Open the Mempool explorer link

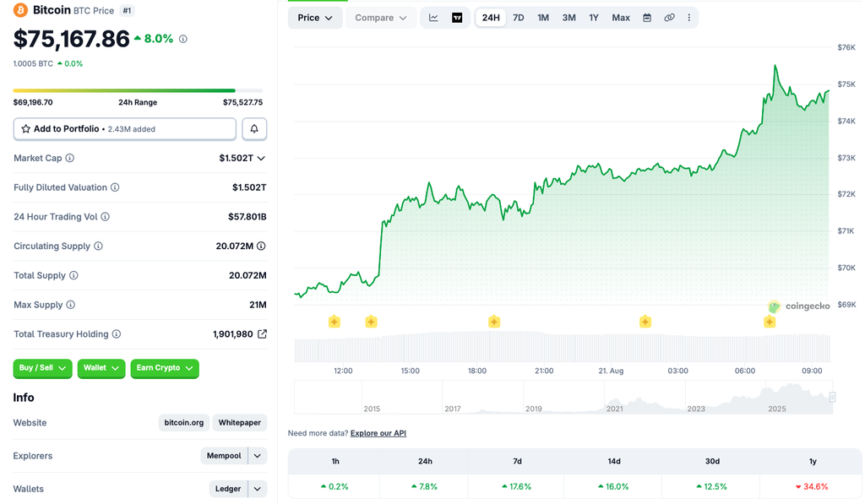(x=224, y=456)
